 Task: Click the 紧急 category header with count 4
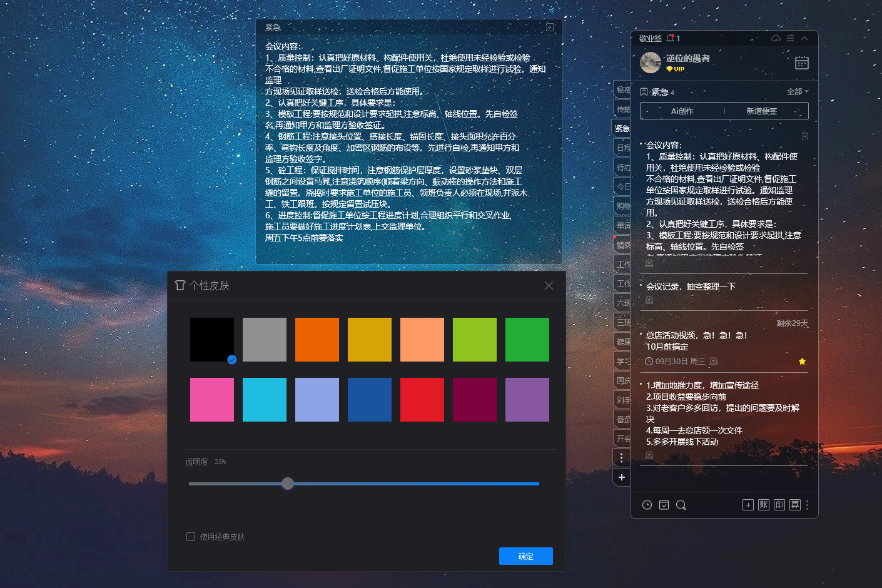pos(657,92)
